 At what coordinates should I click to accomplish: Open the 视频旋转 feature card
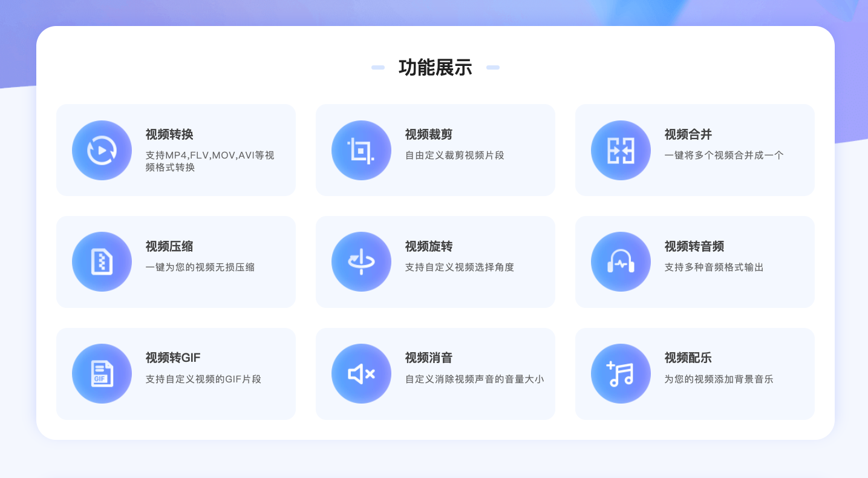[435, 261]
